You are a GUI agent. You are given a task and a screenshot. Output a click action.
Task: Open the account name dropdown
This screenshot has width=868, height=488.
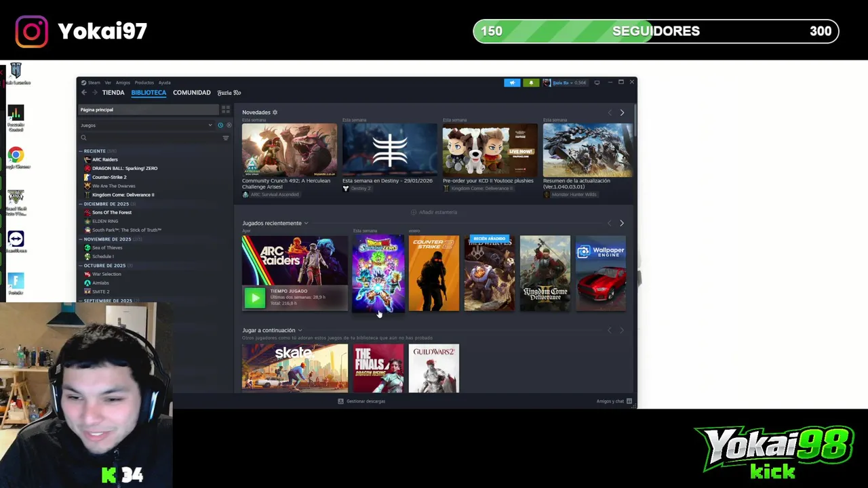pyautogui.click(x=570, y=83)
